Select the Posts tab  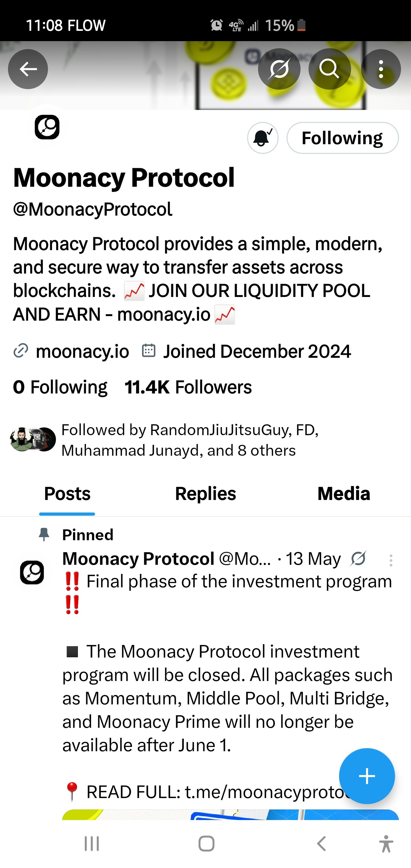coord(67,494)
